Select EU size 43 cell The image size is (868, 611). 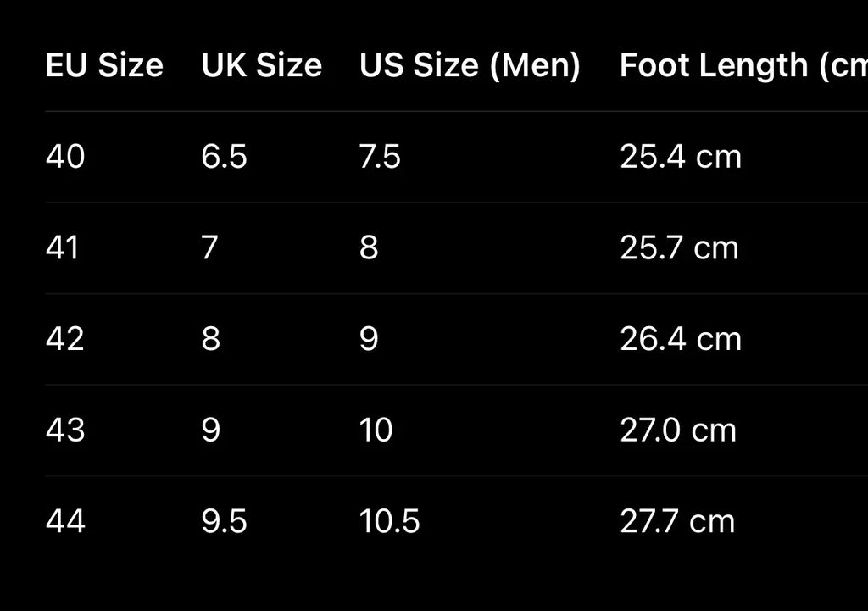pyautogui.click(x=65, y=430)
